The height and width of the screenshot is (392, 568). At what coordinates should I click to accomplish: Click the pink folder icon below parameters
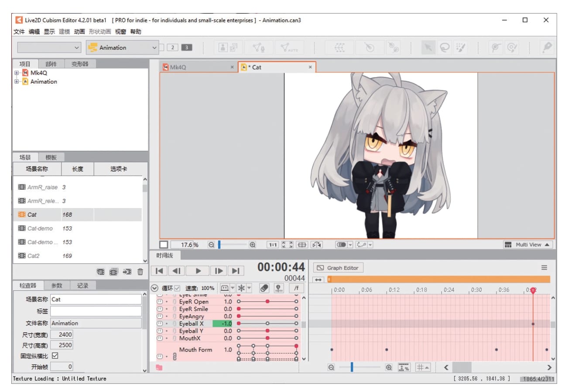pos(159,368)
